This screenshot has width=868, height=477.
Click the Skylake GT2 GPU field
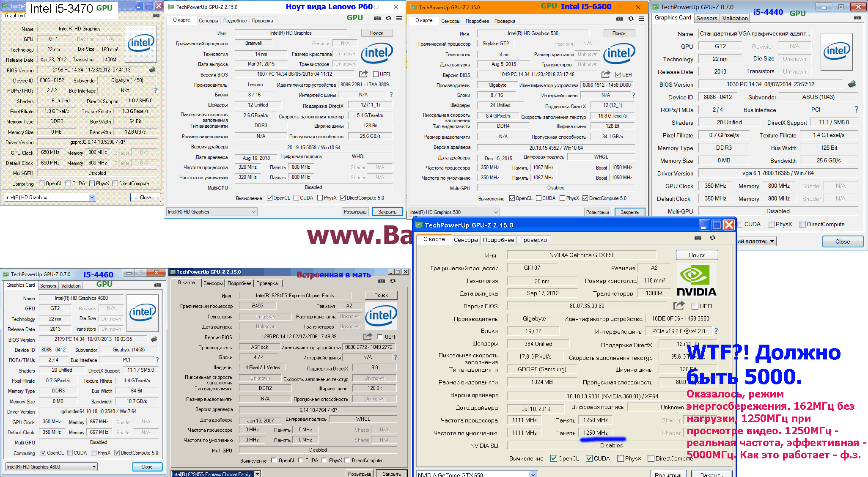pos(496,44)
